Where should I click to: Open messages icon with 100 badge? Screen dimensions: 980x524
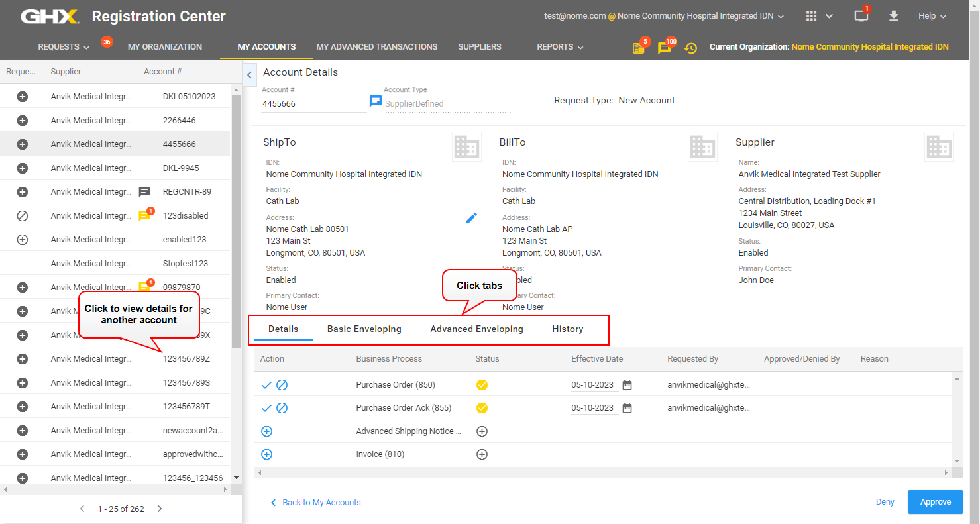664,48
